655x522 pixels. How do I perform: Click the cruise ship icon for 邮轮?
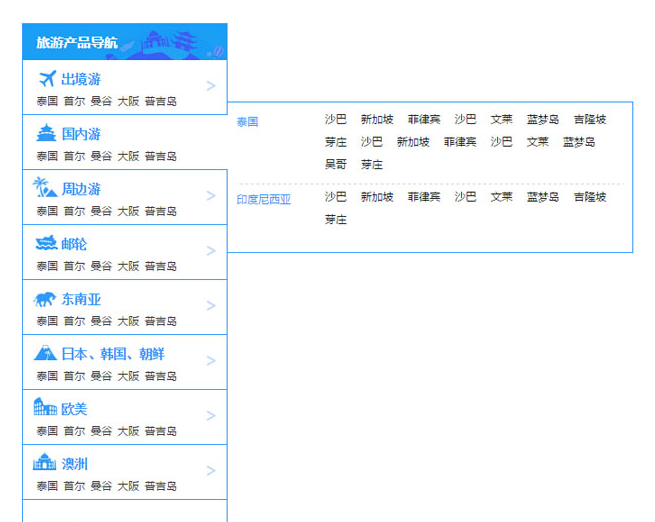(x=46, y=244)
